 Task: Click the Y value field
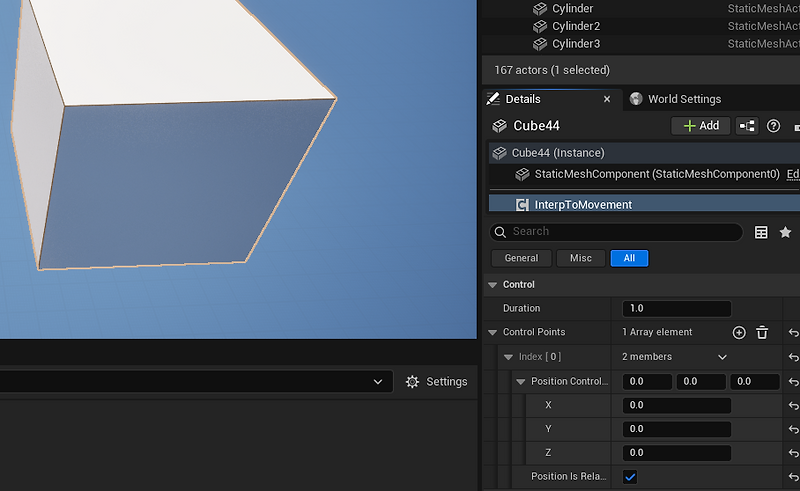pos(677,429)
